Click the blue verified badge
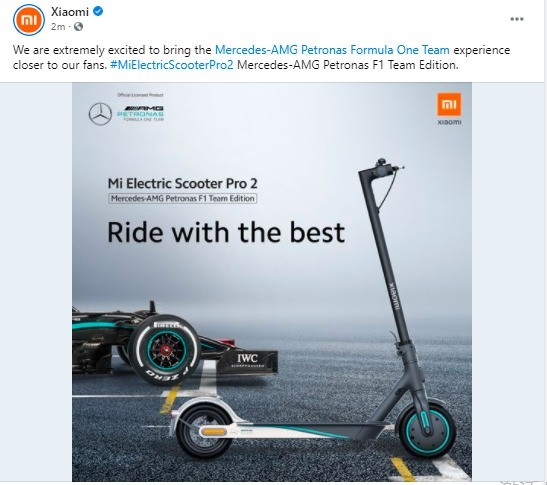The image size is (547, 485). 98,11
